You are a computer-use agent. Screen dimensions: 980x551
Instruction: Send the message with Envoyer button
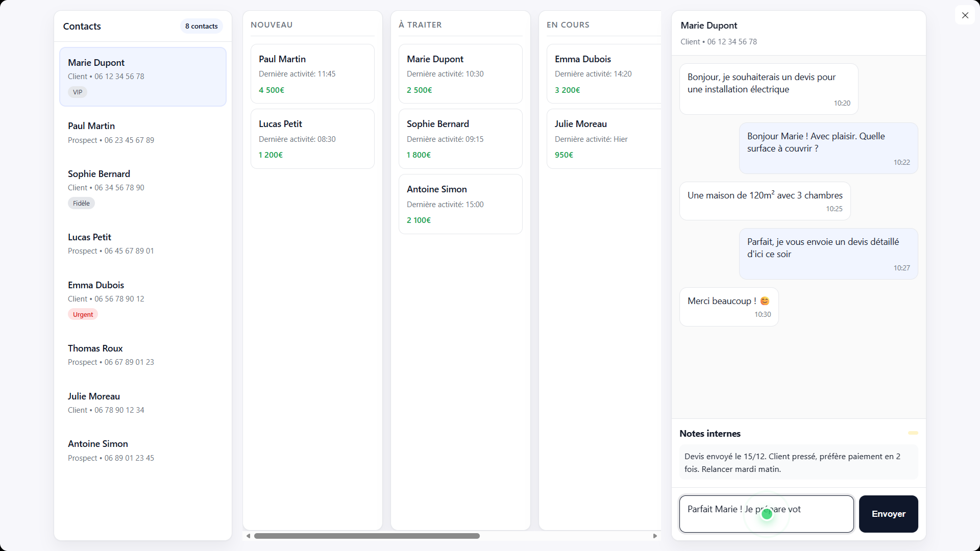click(x=888, y=514)
